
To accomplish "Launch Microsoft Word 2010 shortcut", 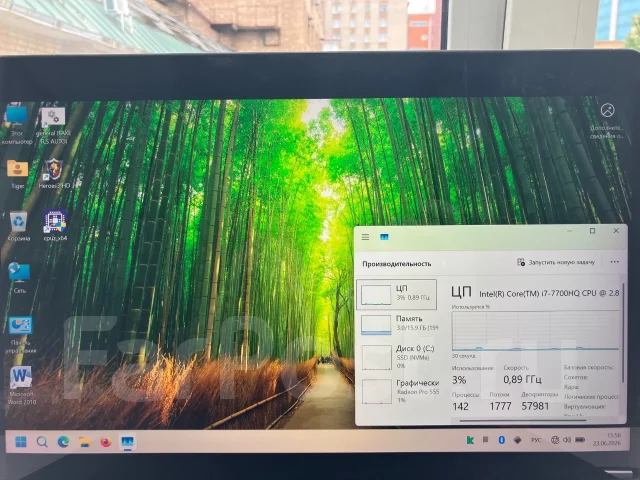I will tap(22, 386).
